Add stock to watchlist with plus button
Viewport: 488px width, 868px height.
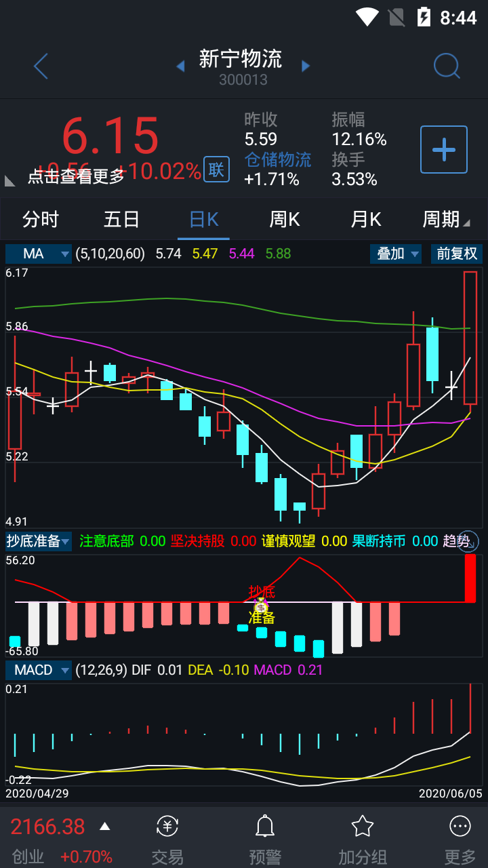coord(444,149)
